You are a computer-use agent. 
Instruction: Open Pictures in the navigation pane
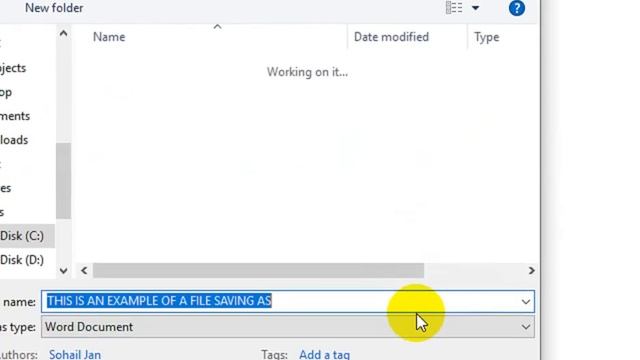coord(6,188)
